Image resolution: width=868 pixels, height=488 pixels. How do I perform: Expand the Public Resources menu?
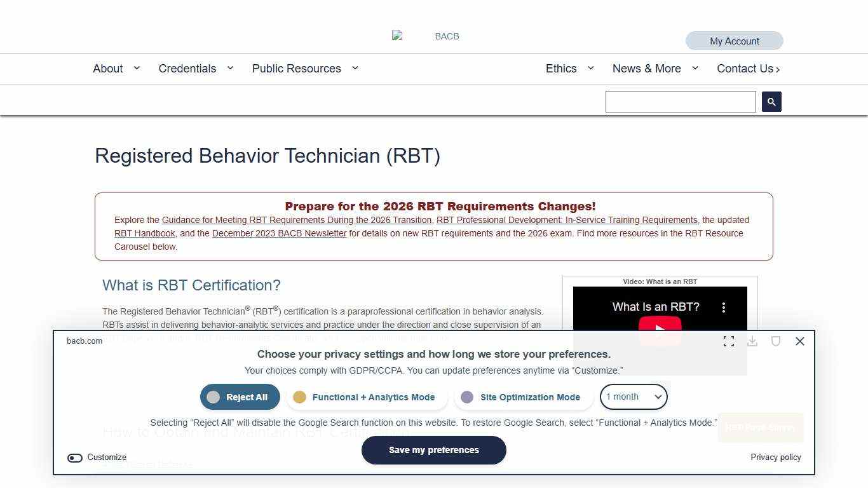(x=296, y=69)
